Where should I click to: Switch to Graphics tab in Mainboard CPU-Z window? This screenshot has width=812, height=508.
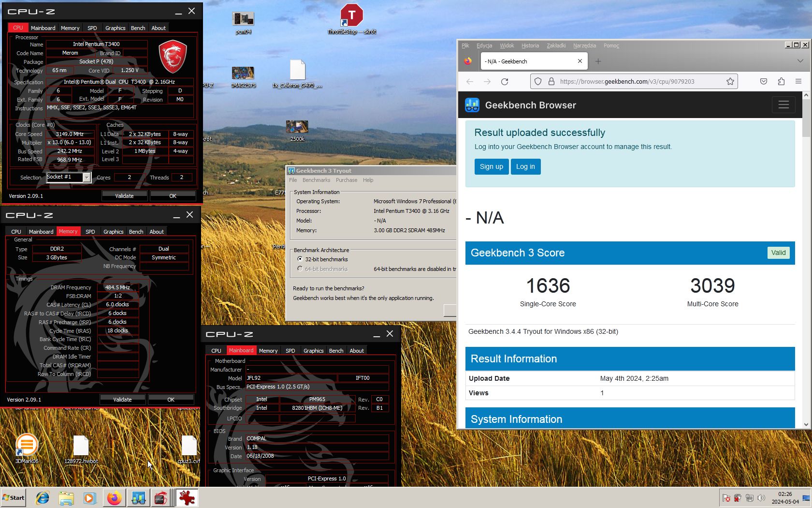point(314,351)
